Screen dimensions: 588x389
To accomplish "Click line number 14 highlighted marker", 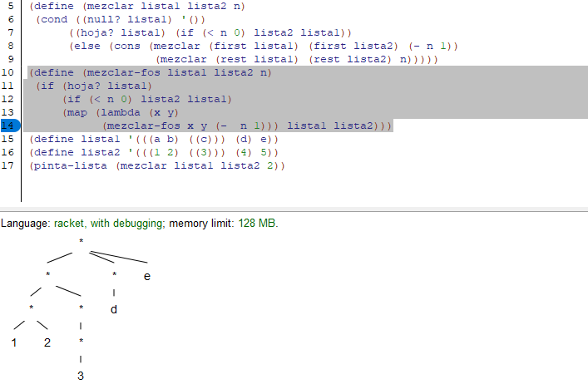I will 10,126.
